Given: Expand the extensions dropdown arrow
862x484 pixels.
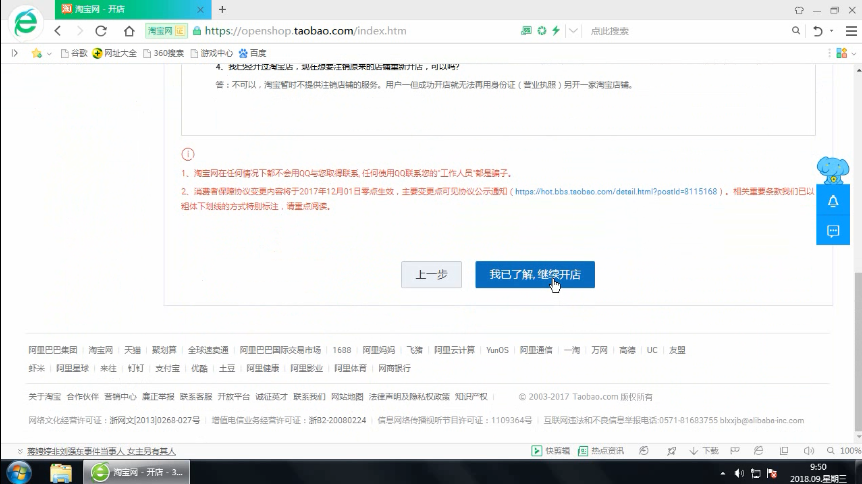Looking at the screenshot, I should click(x=854, y=53).
